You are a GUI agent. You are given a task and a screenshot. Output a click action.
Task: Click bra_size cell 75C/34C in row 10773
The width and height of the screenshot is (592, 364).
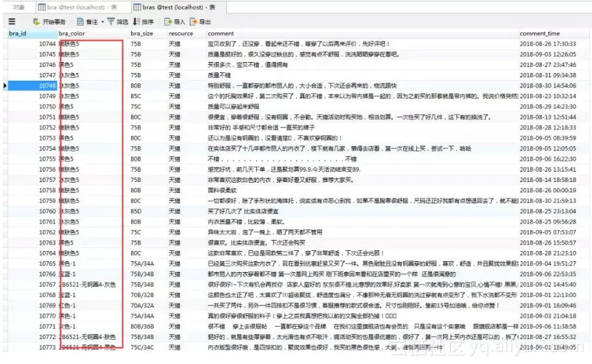tap(142, 347)
